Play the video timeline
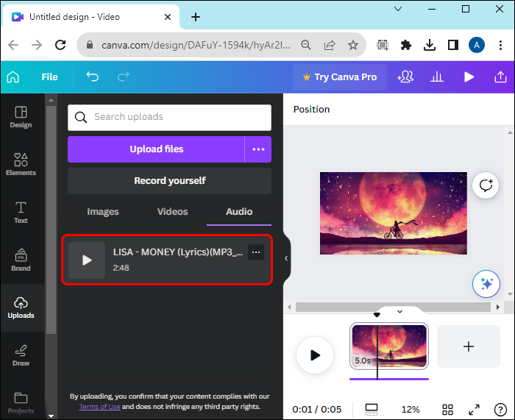Image resolution: width=515 pixels, height=420 pixels. 315,355
